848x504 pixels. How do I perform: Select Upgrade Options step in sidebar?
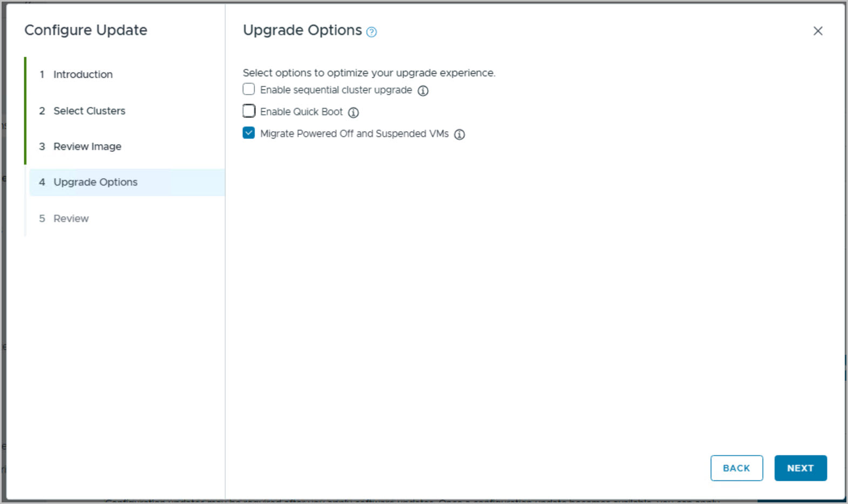tap(95, 182)
